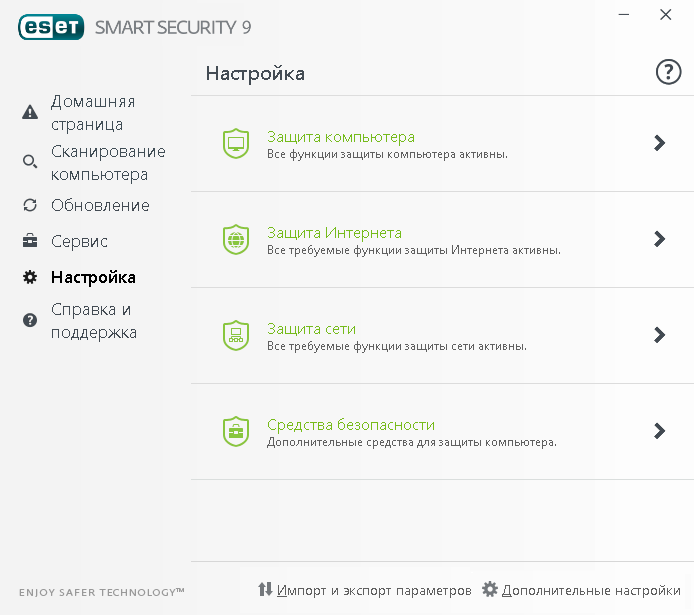This screenshot has height=615, width=694.
Task: Open the Домашняя страница sidebar item
Action: [92, 113]
